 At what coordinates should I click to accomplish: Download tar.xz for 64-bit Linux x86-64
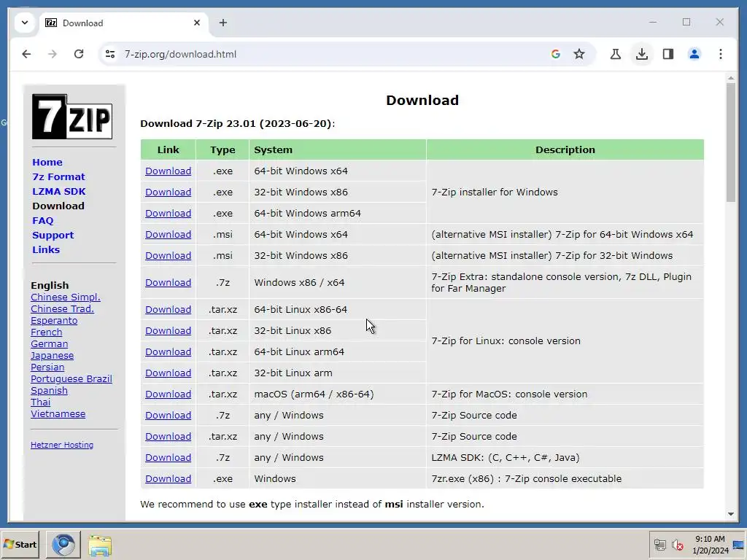click(x=169, y=309)
